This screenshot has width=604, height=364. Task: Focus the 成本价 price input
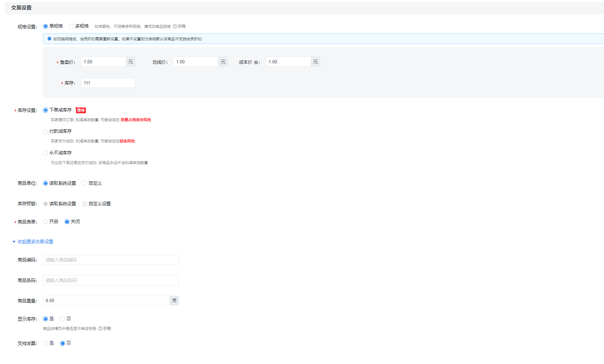(288, 62)
